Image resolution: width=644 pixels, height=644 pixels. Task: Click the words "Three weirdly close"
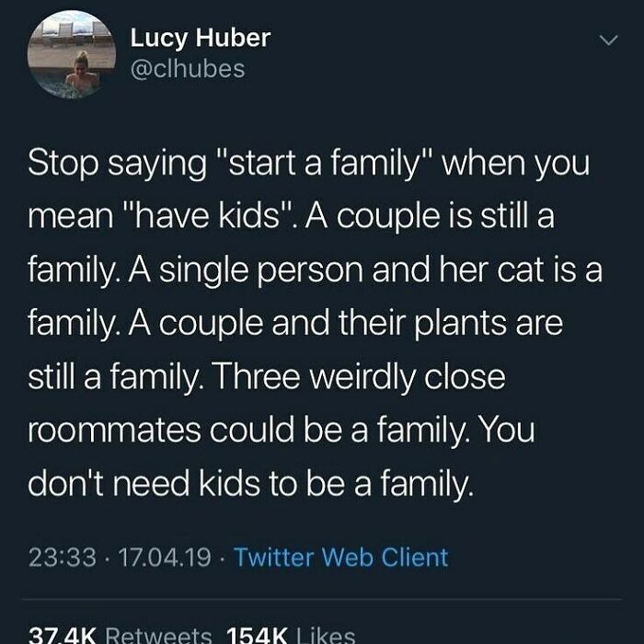(x=358, y=376)
